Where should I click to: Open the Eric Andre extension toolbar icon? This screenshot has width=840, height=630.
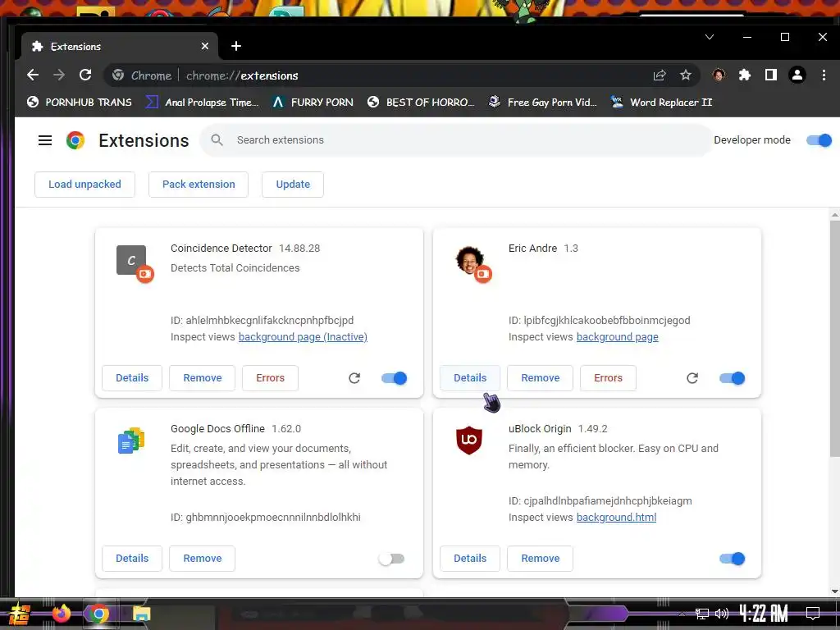(x=719, y=75)
